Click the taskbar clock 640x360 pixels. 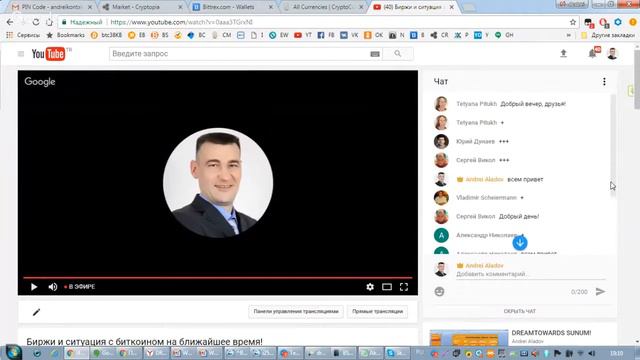tap(616, 353)
